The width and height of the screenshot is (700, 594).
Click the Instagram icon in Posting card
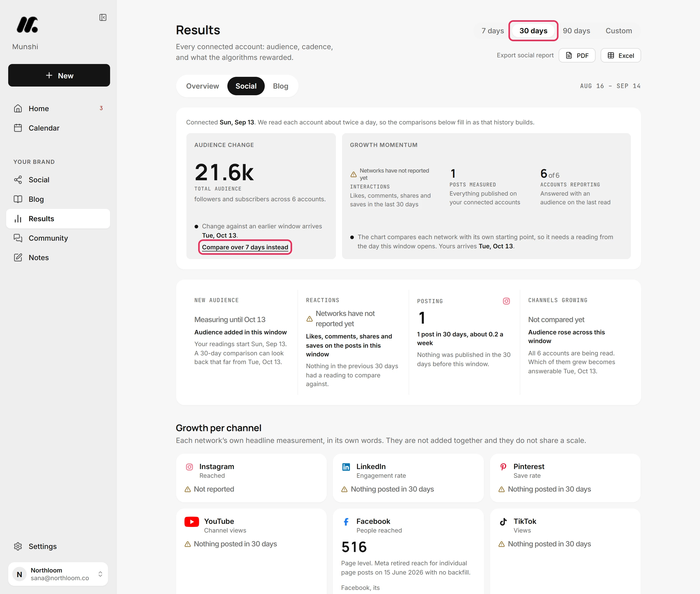(506, 301)
